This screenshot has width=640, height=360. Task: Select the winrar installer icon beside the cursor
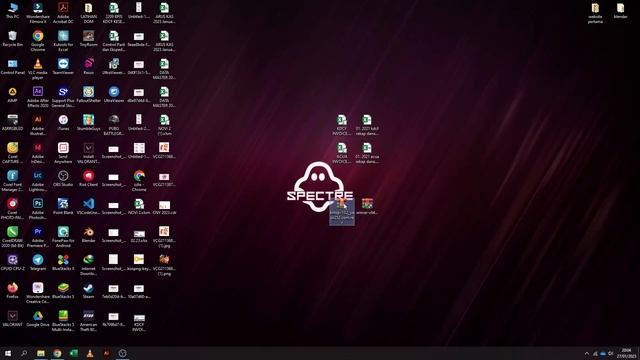coord(367,206)
